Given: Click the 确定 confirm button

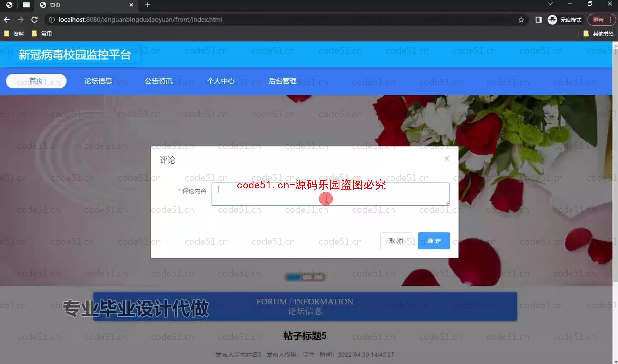Looking at the screenshot, I should [433, 240].
